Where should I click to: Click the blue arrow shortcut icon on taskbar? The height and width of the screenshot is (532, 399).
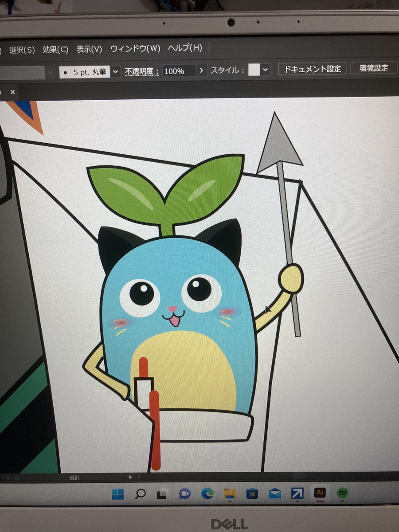pos(297,493)
